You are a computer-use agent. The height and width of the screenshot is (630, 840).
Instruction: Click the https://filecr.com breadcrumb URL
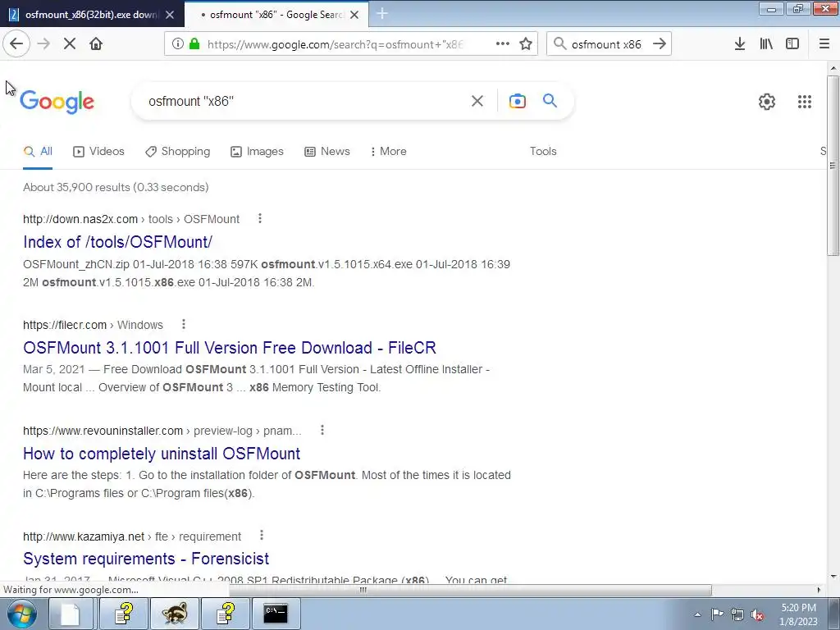tap(93, 325)
